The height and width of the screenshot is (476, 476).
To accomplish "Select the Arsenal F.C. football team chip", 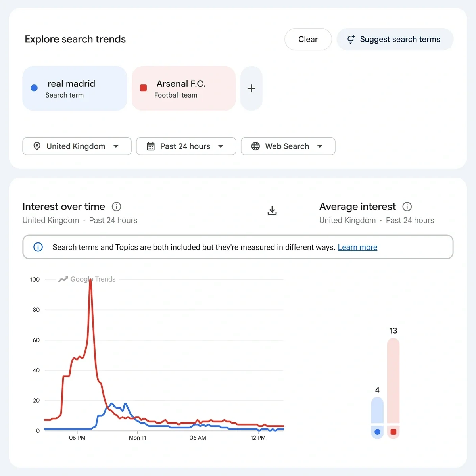I will click(x=184, y=88).
